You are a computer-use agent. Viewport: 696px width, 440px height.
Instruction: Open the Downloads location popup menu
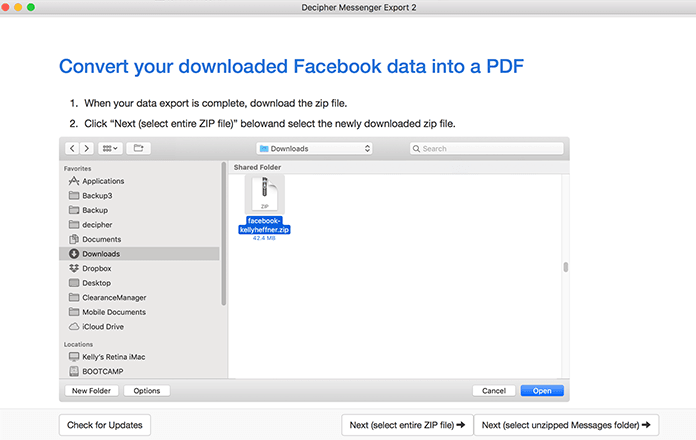pyautogui.click(x=314, y=149)
